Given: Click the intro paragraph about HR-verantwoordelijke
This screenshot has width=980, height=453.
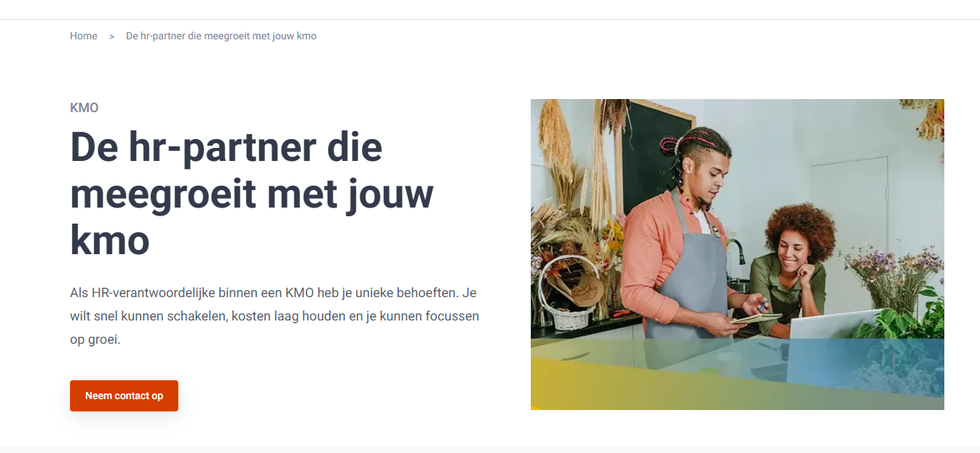Looking at the screenshot, I should pos(274,316).
